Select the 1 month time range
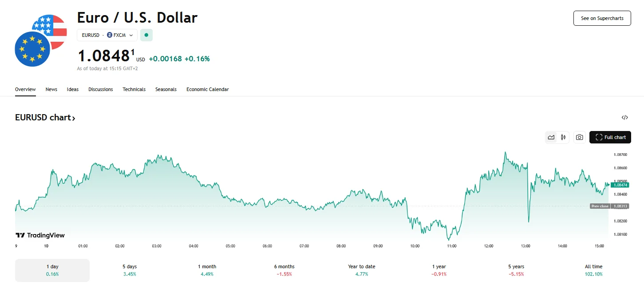This screenshot has width=644, height=290. click(207, 270)
